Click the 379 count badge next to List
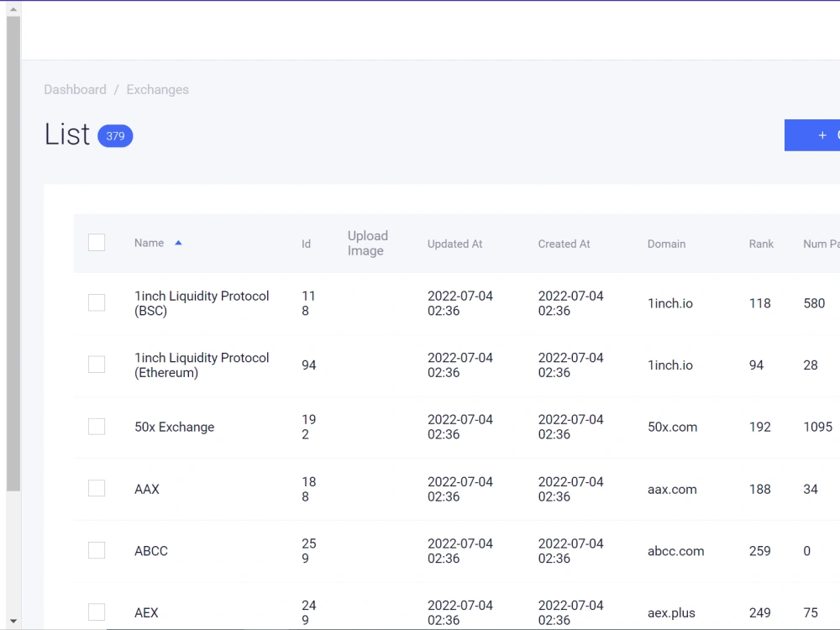 (x=115, y=136)
